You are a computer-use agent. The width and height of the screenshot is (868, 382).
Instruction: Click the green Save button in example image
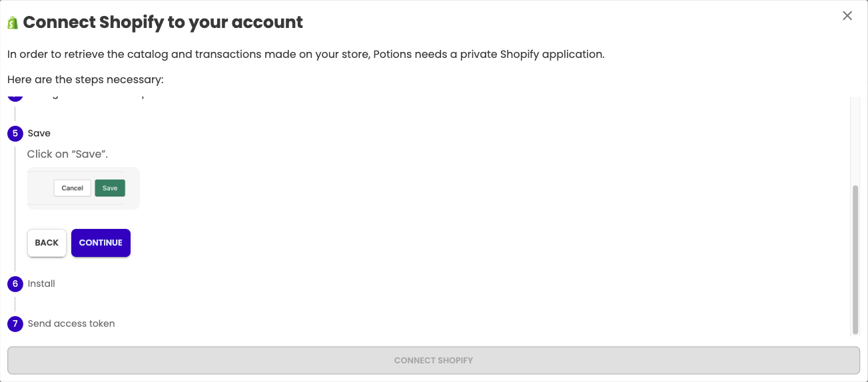110,188
